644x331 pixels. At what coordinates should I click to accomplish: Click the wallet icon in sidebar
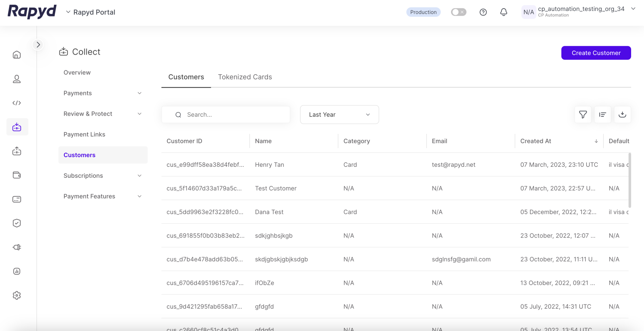[x=17, y=175]
